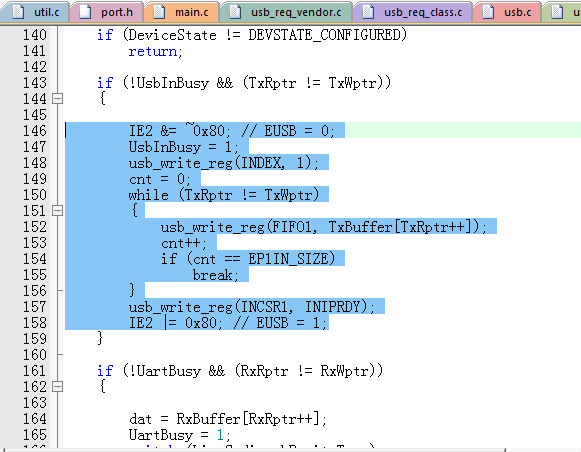This screenshot has height=452, width=581.
Task: Click '!UartBusy' on line 161
Action: 165,371
